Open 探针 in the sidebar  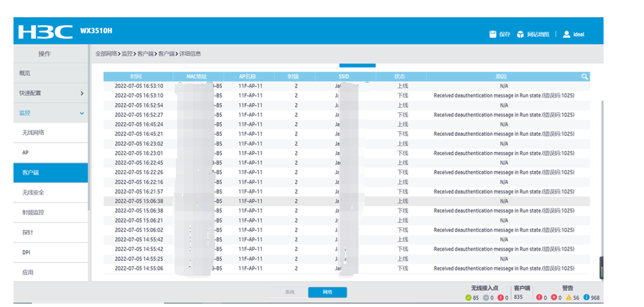point(50,232)
